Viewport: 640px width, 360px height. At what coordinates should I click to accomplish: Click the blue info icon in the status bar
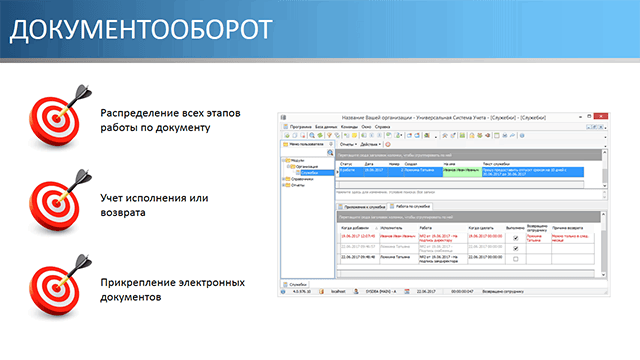pos(283,291)
